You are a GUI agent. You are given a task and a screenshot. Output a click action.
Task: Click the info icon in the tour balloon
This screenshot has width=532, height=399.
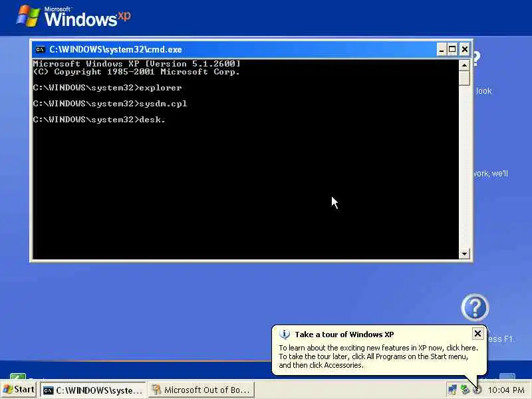[285, 334]
